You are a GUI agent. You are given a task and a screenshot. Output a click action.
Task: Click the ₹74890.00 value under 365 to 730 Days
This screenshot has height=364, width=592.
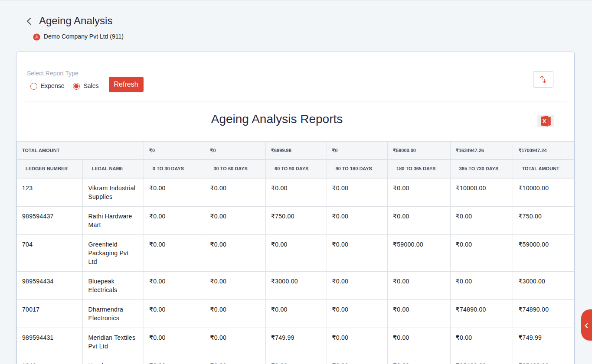coord(471,309)
